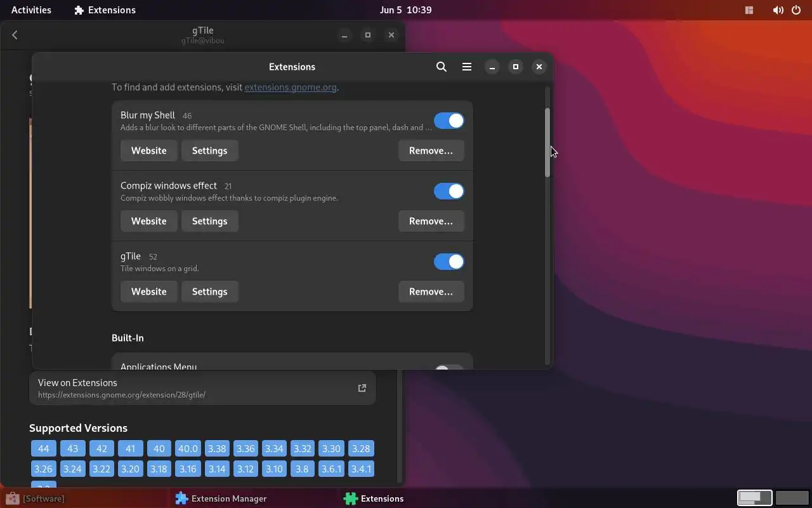
Task: Click supported version 3.6.1 badge
Action: 331,469
